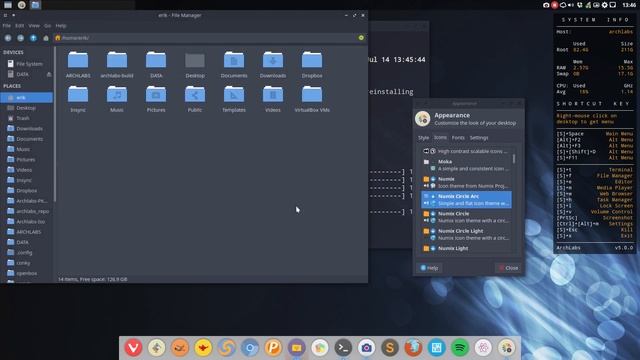Select the Moka icon theme
The width and height of the screenshot is (640, 360).
tap(466, 165)
